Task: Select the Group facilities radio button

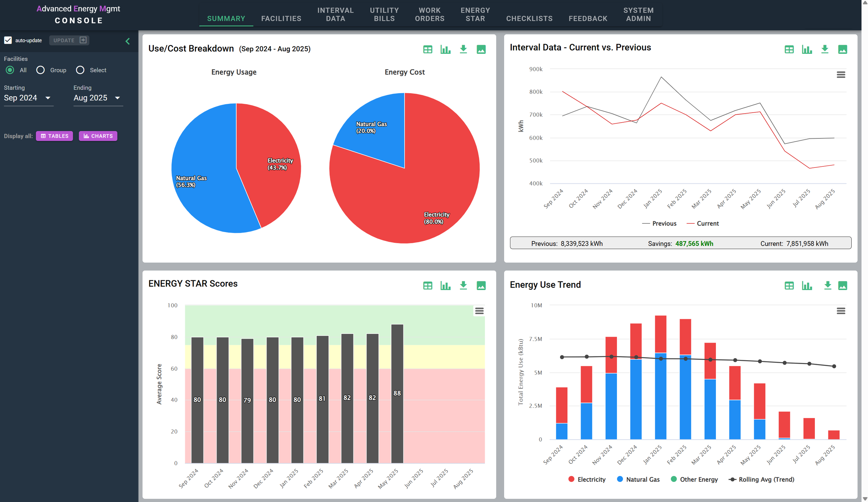Action: [x=41, y=70]
